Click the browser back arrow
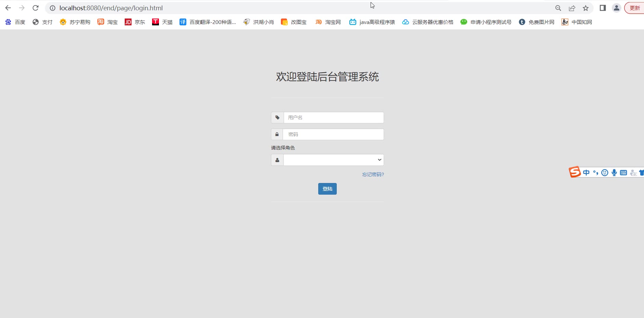Image resolution: width=644 pixels, height=318 pixels. click(x=8, y=8)
